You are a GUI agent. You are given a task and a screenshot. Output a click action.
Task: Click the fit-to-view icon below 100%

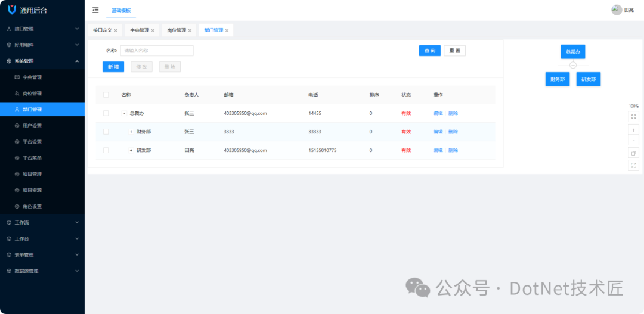[633, 117]
